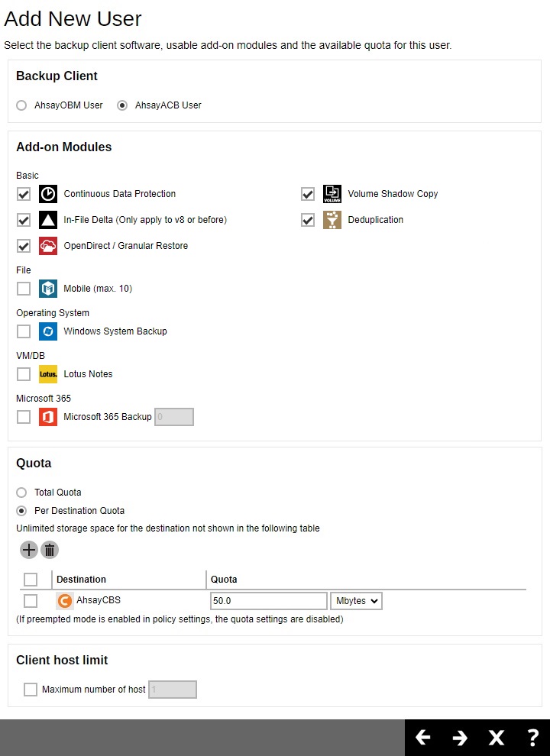
Task: Click the Microsoft 365 Backup icon
Action: pyautogui.click(x=48, y=417)
